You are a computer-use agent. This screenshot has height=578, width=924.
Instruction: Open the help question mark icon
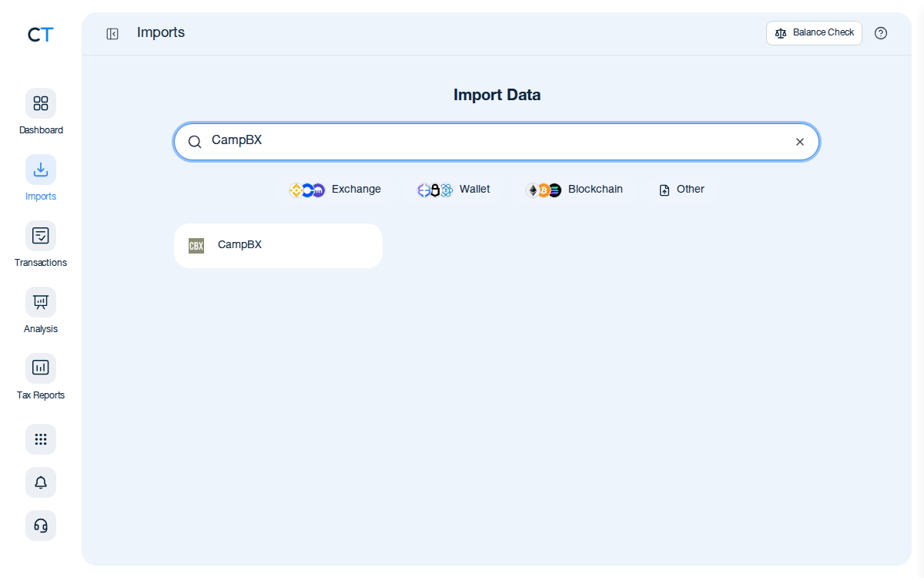click(881, 33)
